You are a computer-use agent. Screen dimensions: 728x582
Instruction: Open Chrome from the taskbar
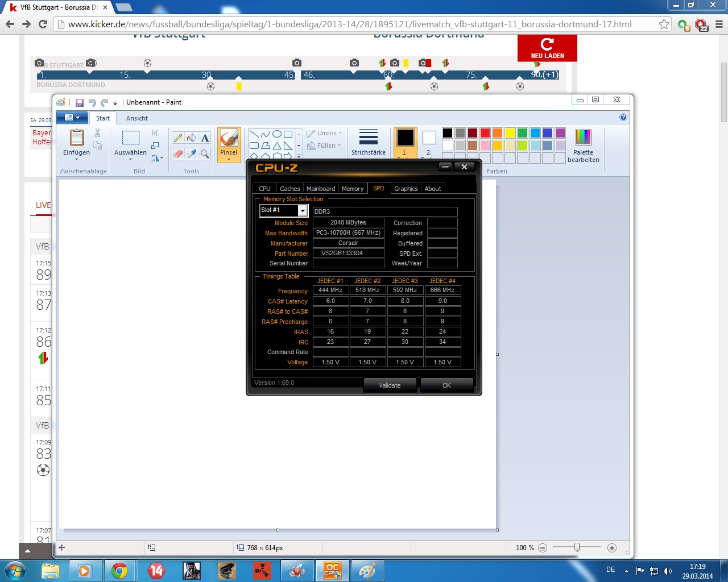(x=119, y=571)
